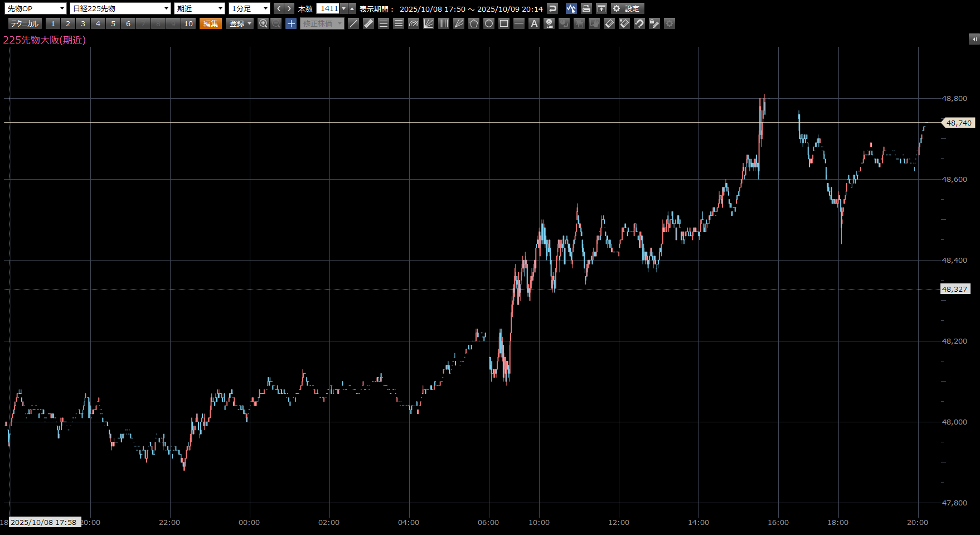Switch to technical preset tab 3
Image resolution: width=980 pixels, height=535 pixels.
[83, 23]
